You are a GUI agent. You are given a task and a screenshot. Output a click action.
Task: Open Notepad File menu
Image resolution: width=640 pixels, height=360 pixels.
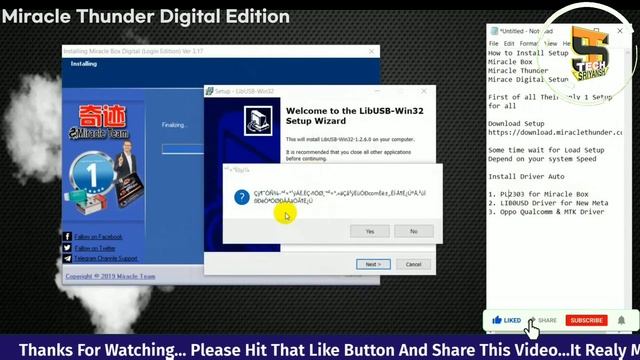[x=493, y=43]
